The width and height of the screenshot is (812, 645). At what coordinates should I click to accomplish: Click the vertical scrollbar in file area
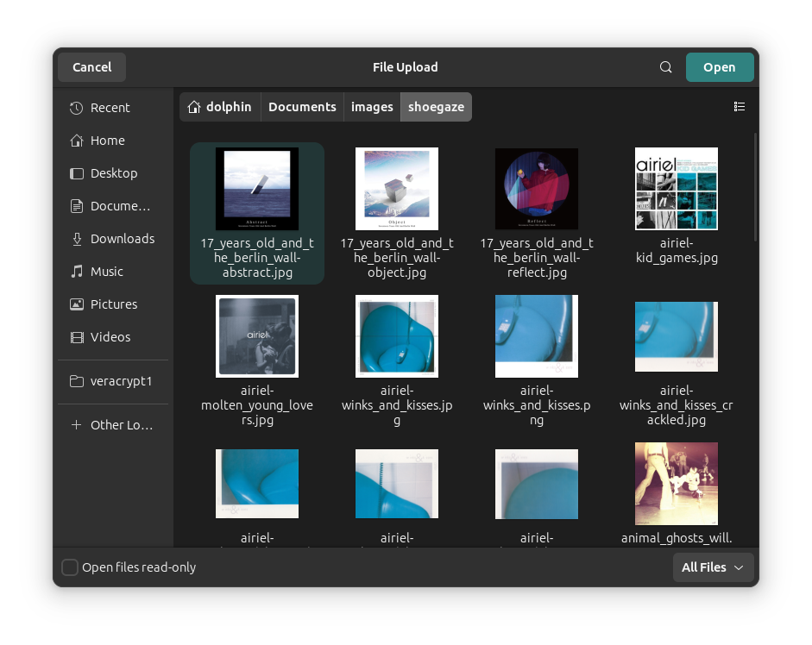[756, 187]
